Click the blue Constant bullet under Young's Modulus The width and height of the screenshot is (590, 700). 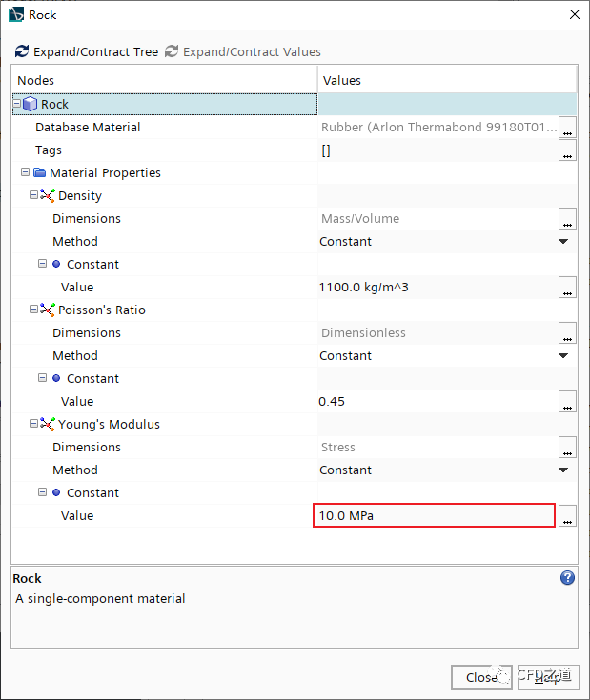(56, 492)
